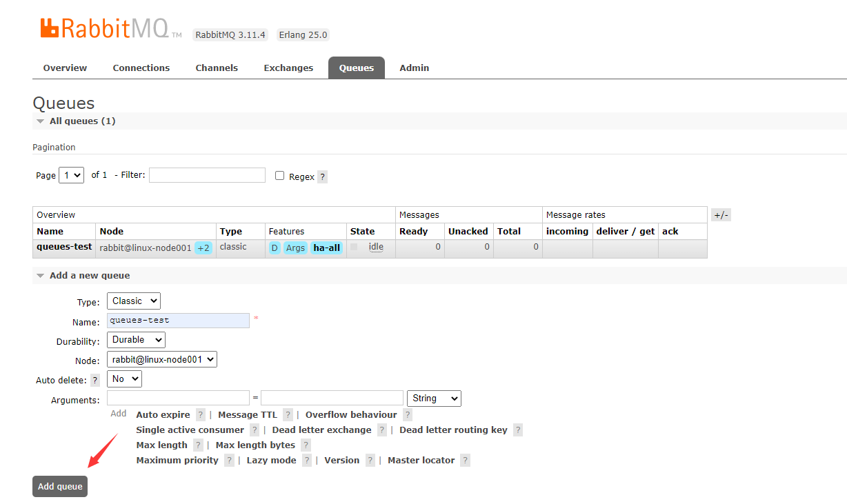Switch to the Exchanges tab
The image size is (847, 504).
288,68
